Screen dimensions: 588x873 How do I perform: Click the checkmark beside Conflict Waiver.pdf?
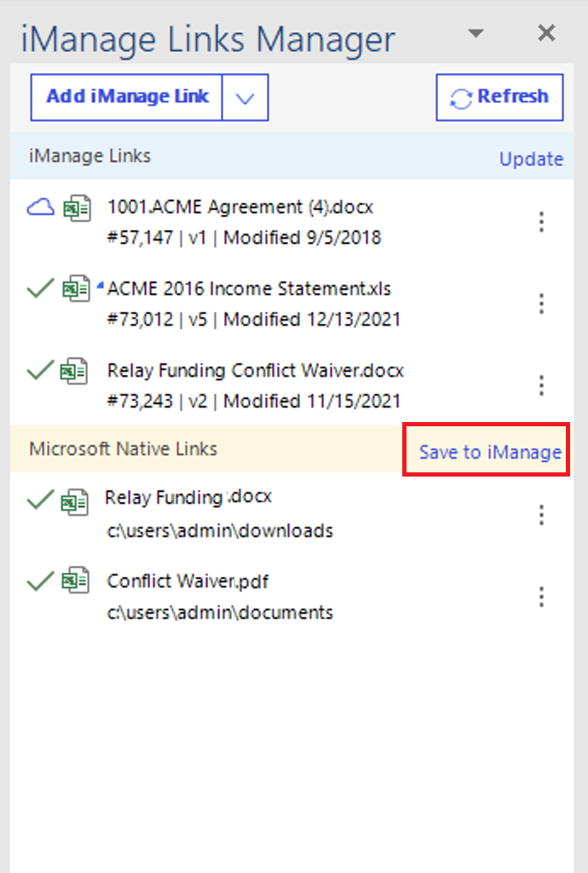(x=40, y=582)
